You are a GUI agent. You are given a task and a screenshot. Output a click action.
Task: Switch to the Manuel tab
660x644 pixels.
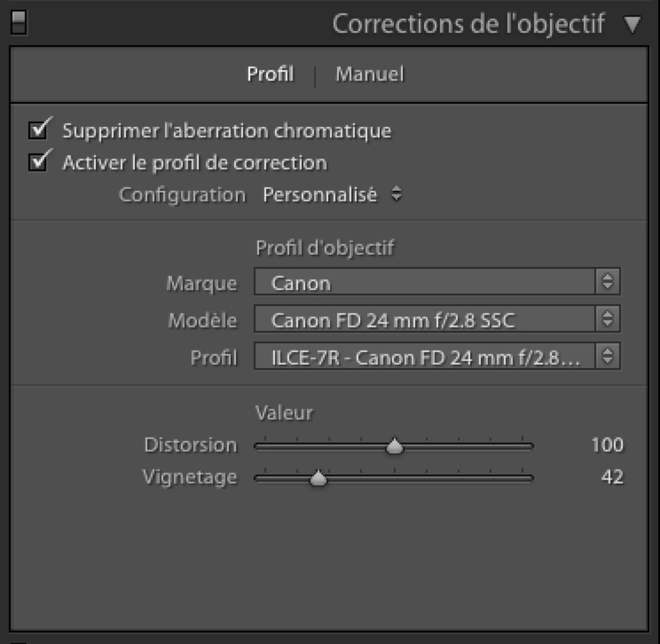coord(369,74)
